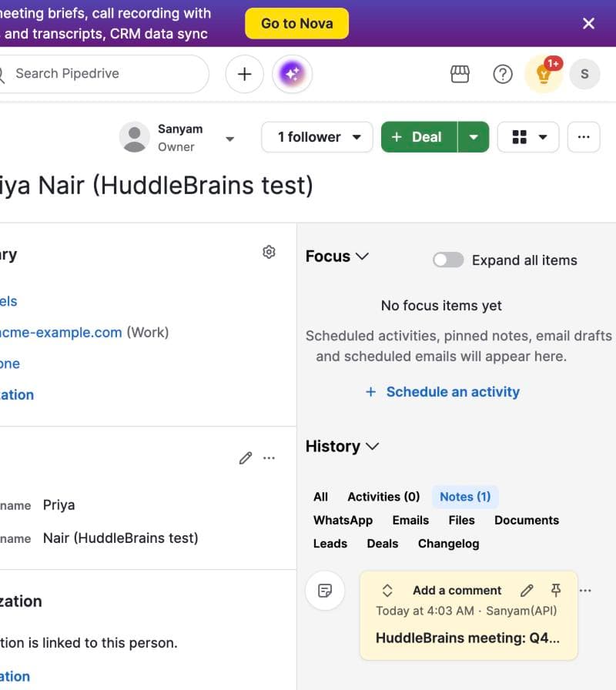Image resolution: width=616 pixels, height=690 pixels.
Task: Click the note type icon in the timeline
Action: click(x=325, y=591)
